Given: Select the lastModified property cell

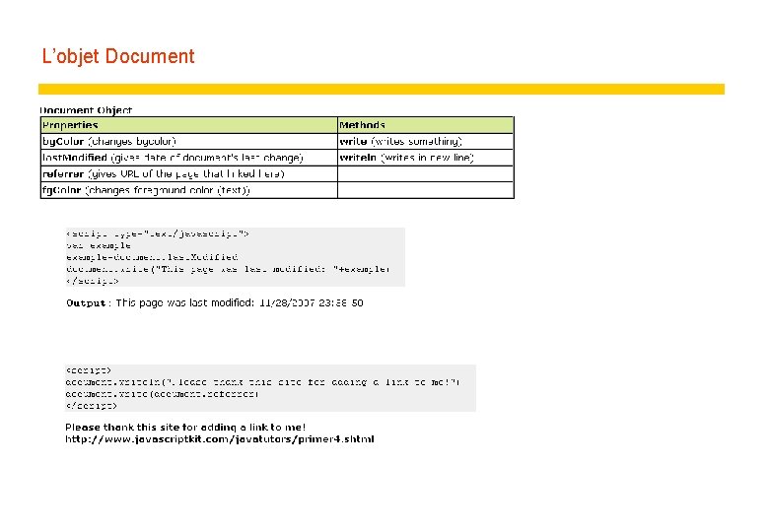Looking at the screenshot, I should [189, 158].
